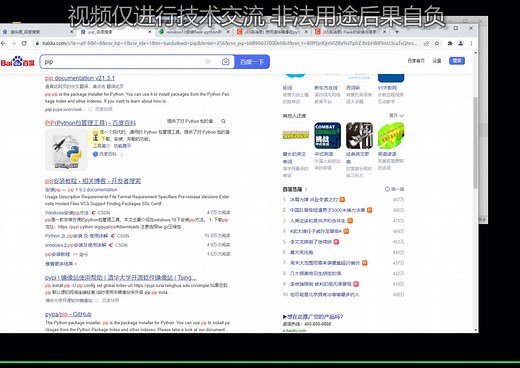Open the Chrome profile avatar icon
Viewport: 520px width, 368px height.
click(461, 43)
